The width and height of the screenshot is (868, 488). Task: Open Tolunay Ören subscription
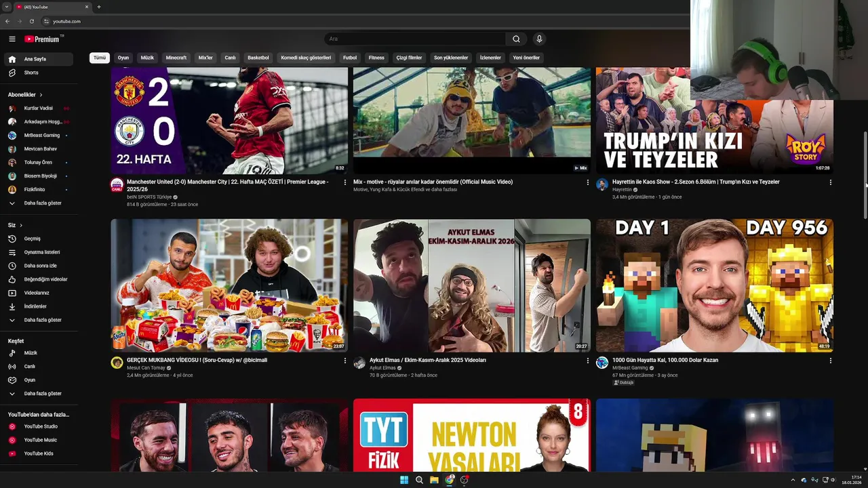pos(39,163)
